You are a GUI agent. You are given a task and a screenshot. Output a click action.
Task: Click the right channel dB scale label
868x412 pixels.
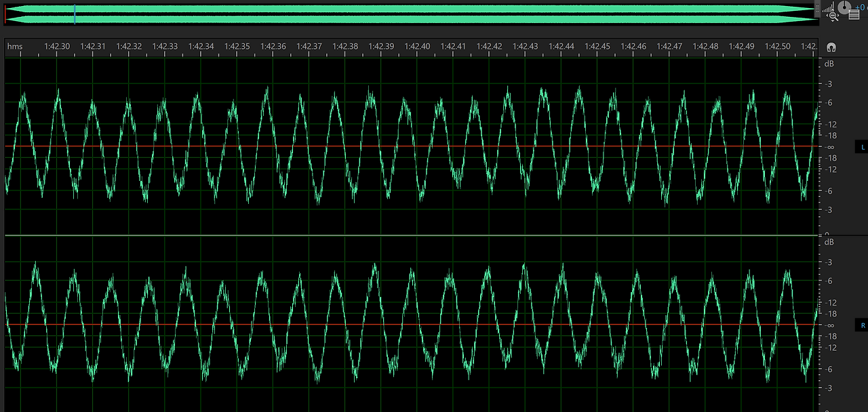(829, 242)
